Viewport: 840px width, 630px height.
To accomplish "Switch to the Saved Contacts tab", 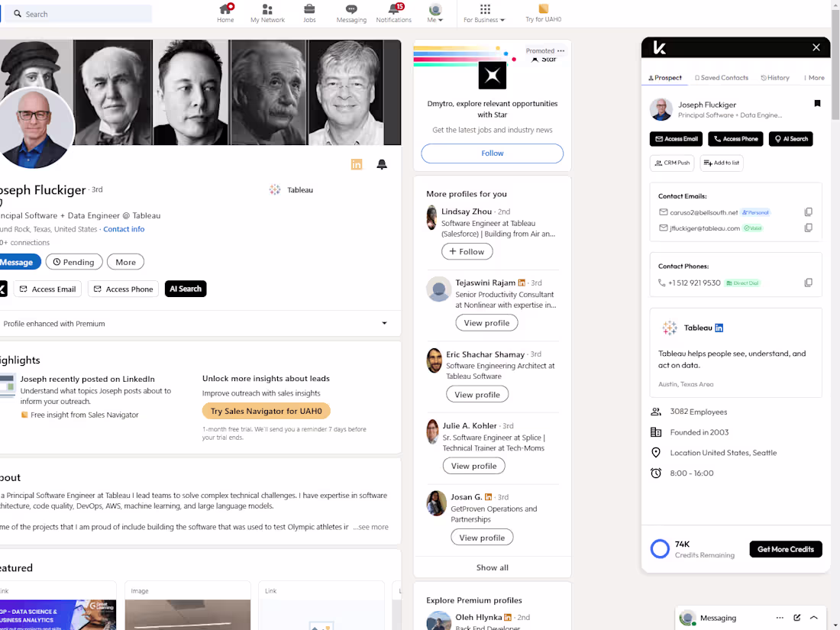I will 721,77.
